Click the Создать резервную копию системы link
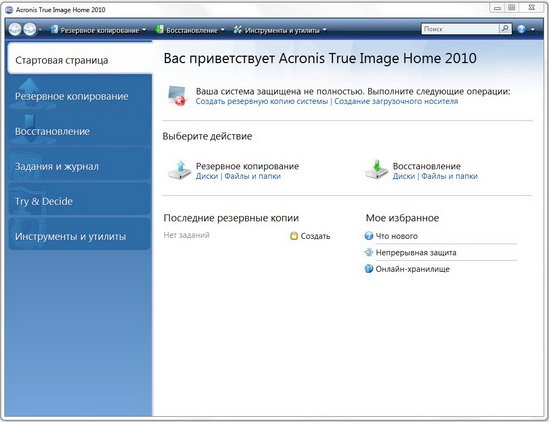Screen dimensions: 549x422 (262, 102)
